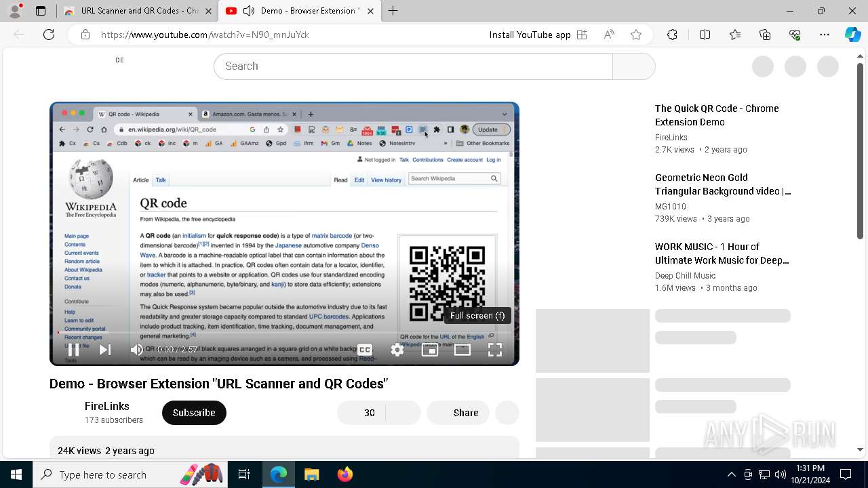
Task: Like the video showing 30 likes
Action: pos(361,413)
